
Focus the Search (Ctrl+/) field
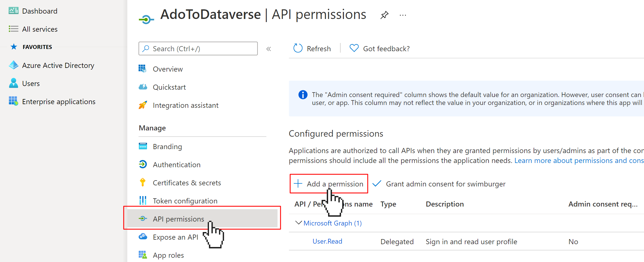pos(198,49)
